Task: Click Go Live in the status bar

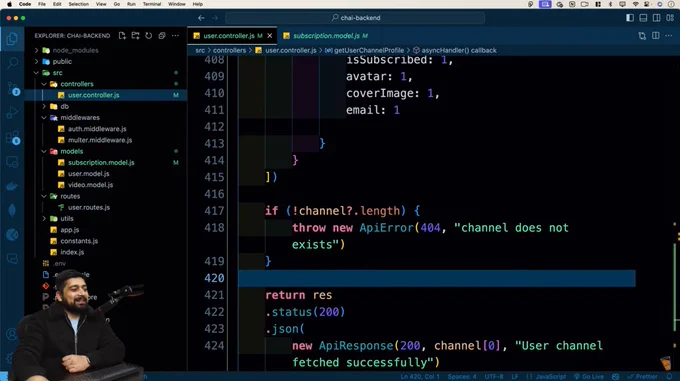Action: [589, 377]
